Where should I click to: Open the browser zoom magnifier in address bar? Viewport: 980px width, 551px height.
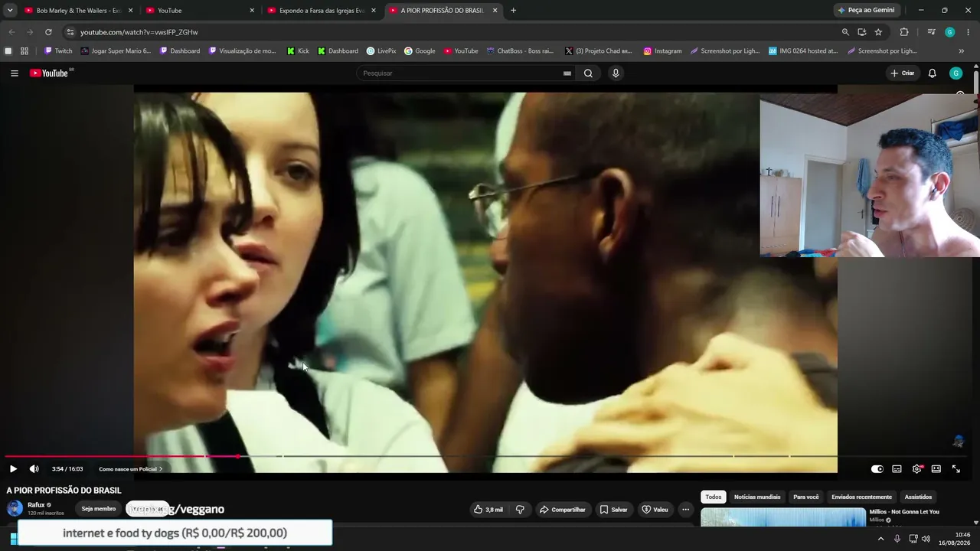tap(845, 32)
